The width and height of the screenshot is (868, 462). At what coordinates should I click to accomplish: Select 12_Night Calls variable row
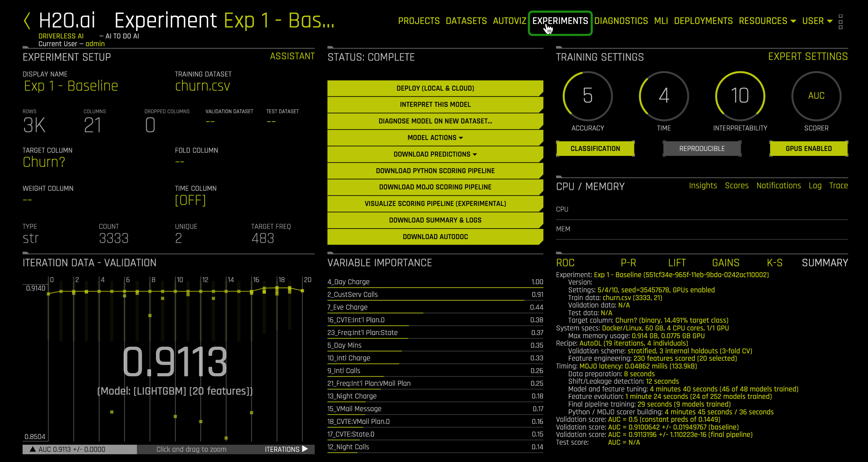pos(435,447)
